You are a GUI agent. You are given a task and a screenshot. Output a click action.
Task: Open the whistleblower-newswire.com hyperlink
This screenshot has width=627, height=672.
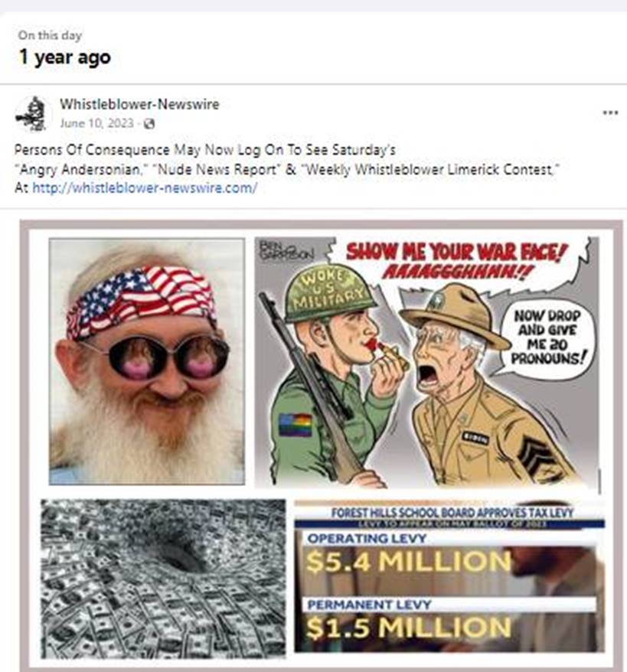click(145, 188)
